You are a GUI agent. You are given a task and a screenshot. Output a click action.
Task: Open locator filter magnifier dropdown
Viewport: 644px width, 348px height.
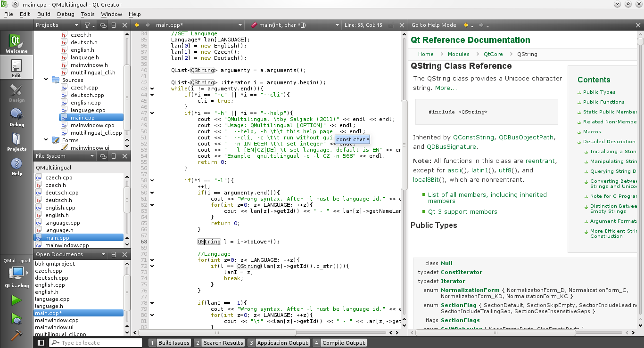point(56,343)
